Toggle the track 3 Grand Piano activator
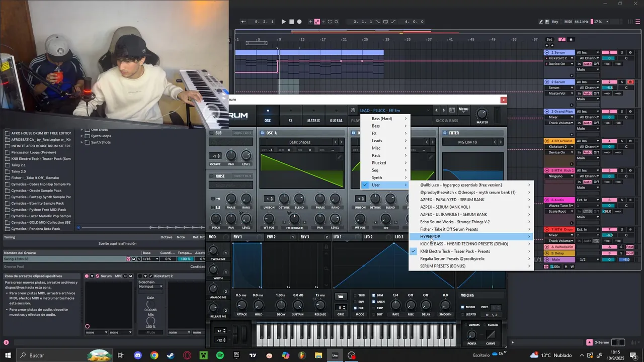The height and width of the screenshot is (362, 644). point(609,112)
